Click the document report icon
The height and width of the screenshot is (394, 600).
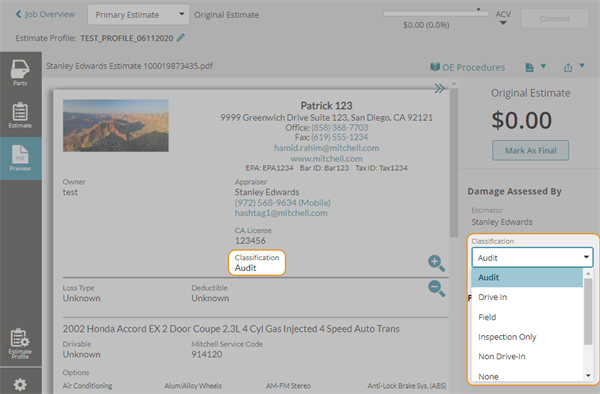tap(529, 67)
